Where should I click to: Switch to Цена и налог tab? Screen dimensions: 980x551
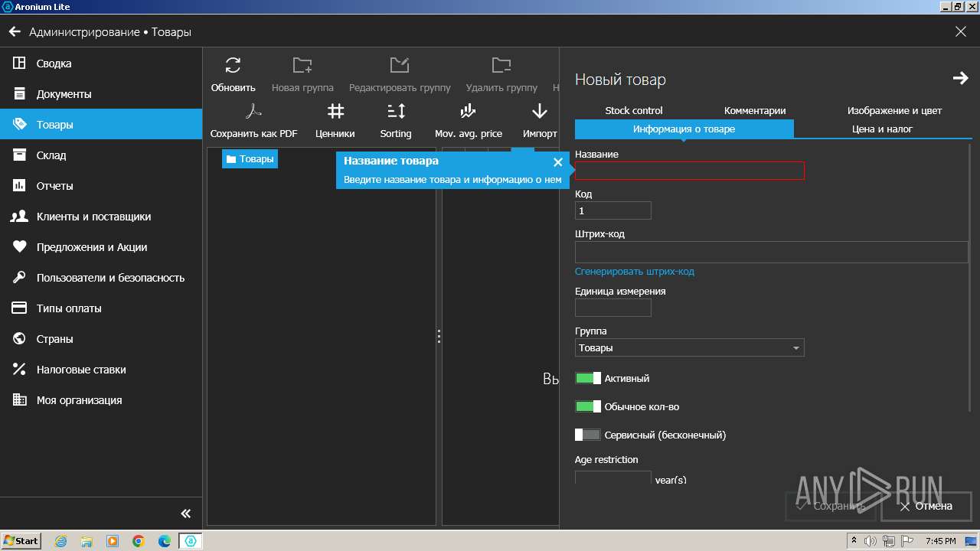click(882, 129)
